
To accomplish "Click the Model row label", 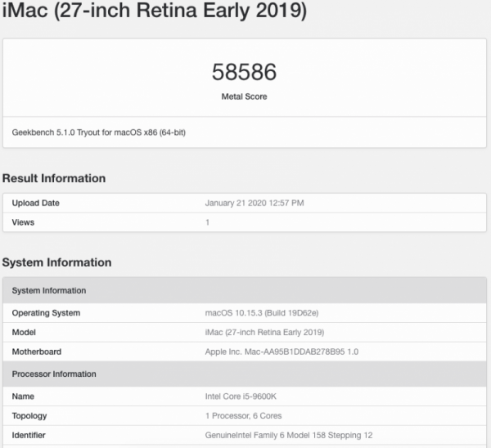I will click(24, 332).
